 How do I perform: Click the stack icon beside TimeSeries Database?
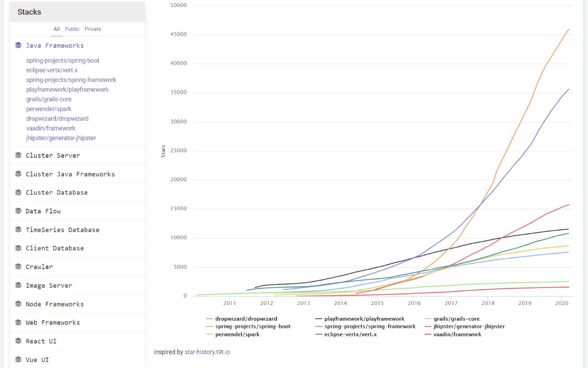point(18,230)
